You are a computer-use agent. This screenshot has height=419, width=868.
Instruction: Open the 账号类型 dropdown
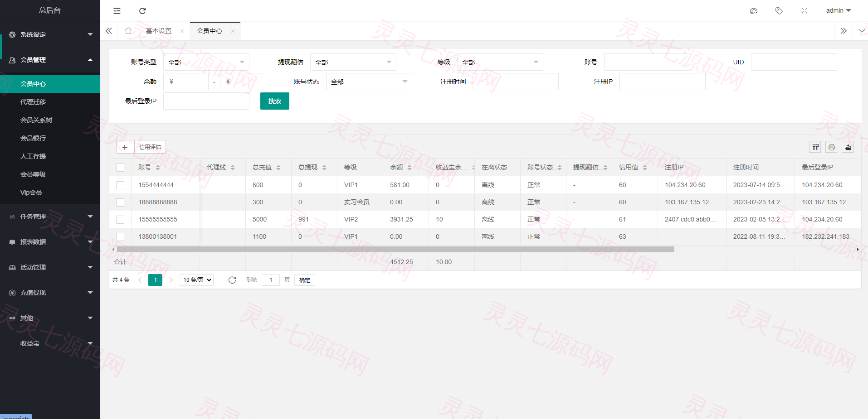[206, 62]
